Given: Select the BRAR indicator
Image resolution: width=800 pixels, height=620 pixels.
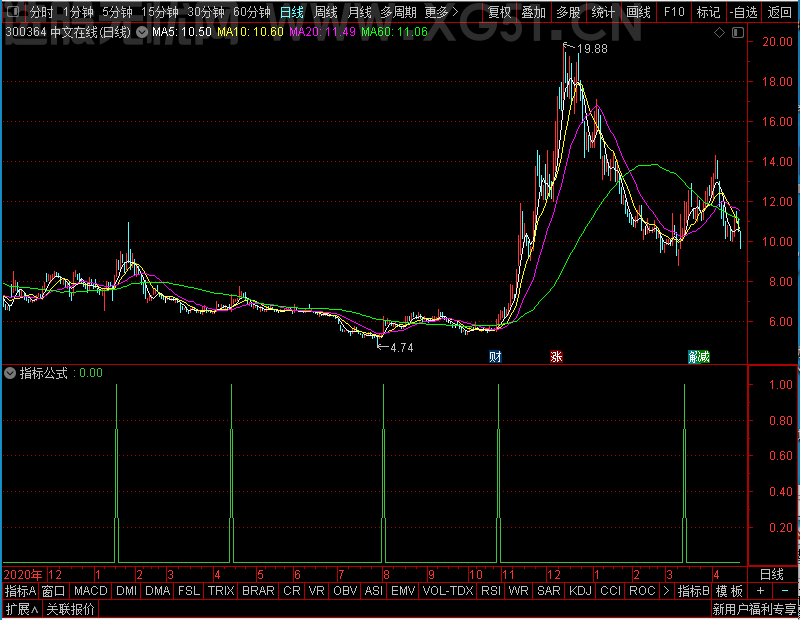Looking at the screenshot, I should click(258, 591).
